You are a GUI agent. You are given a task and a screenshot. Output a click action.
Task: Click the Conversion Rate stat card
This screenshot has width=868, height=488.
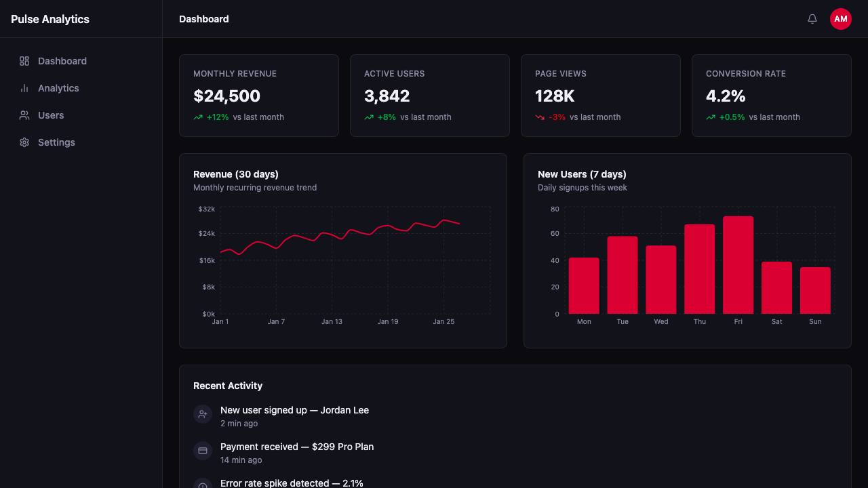pos(772,96)
